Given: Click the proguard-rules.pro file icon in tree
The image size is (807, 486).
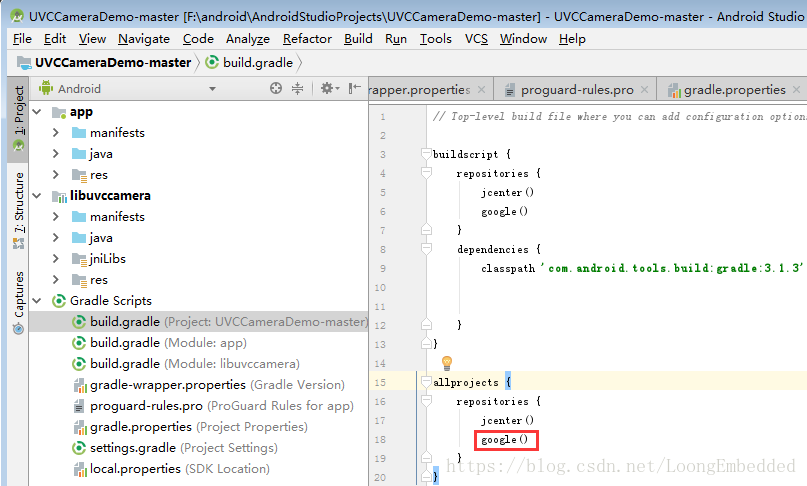Looking at the screenshot, I should 79,406.
